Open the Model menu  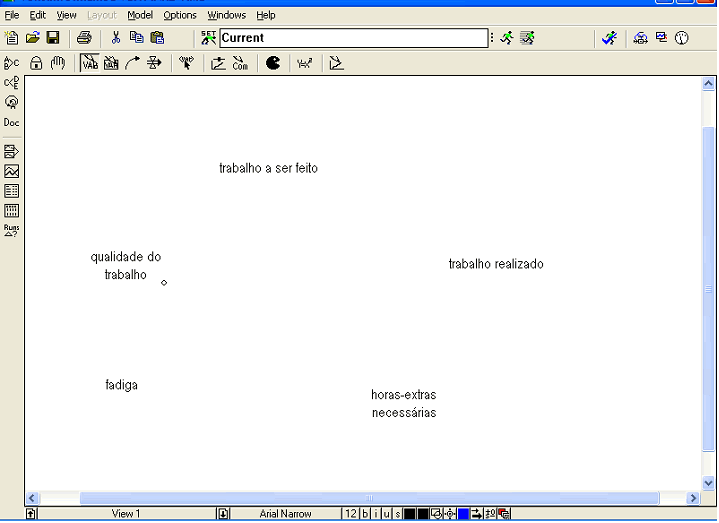click(139, 15)
